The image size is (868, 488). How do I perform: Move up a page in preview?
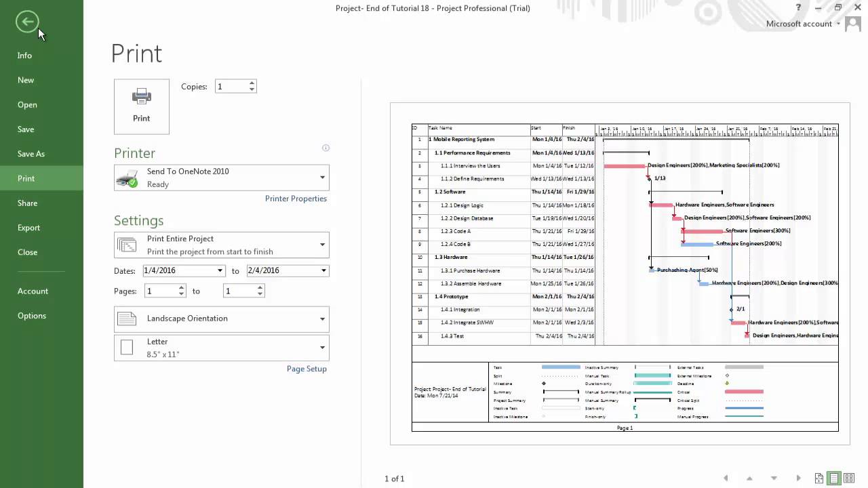click(749, 479)
